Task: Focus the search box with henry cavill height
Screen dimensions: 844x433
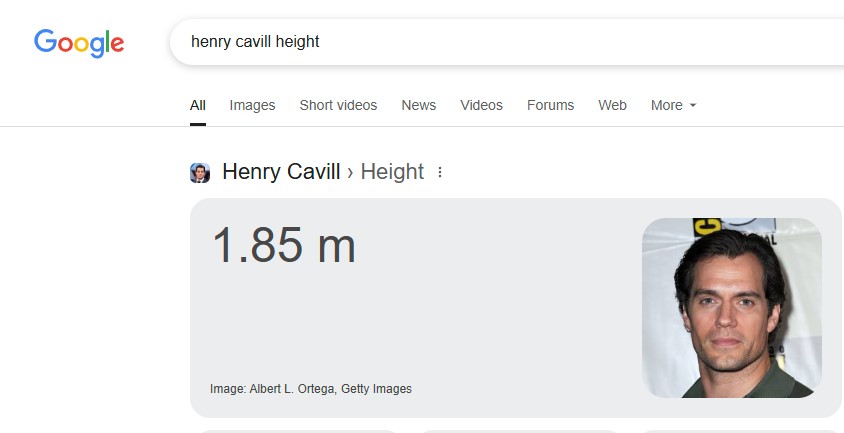Action: coord(506,42)
